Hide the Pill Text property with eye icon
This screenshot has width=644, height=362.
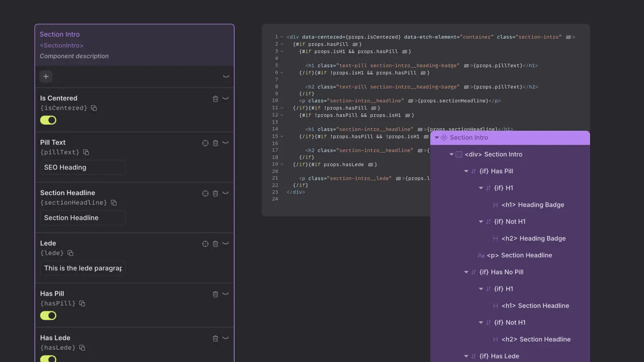pyautogui.click(x=225, y=143)
